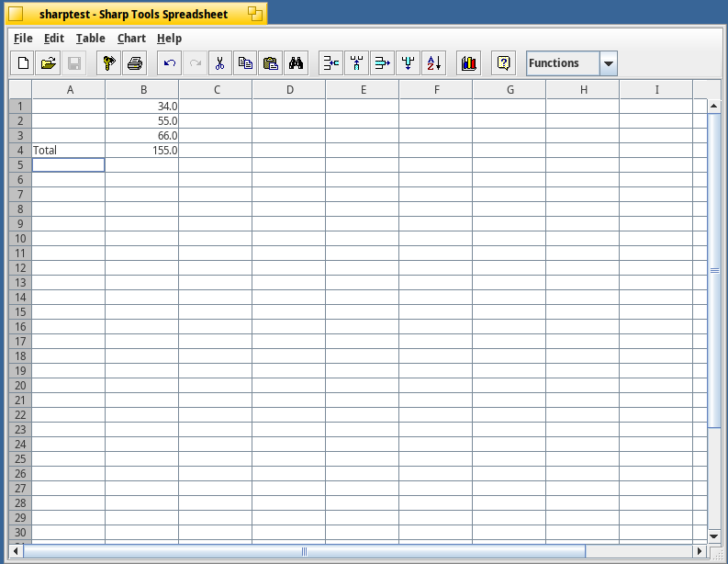Select row 10 header
The width and height of the screenshot is (728, 564).
click(20, 238)
